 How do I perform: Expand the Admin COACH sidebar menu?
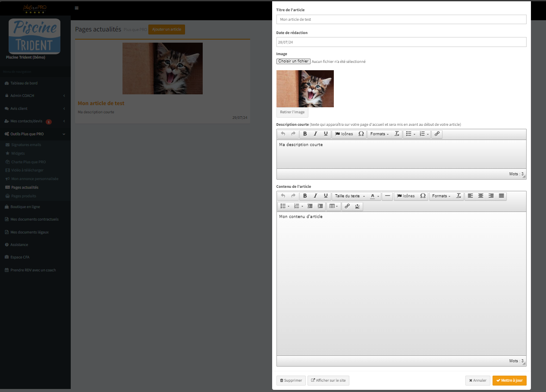pyautogui.click(x=35, y=96)
